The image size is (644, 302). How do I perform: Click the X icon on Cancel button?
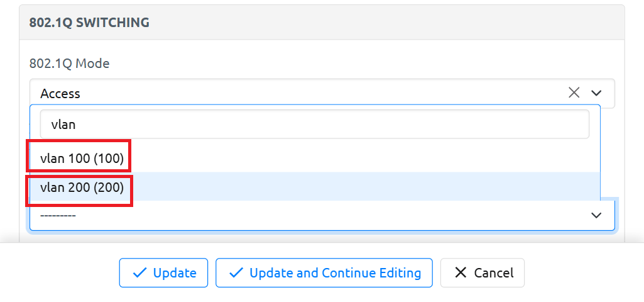[461, 273]
